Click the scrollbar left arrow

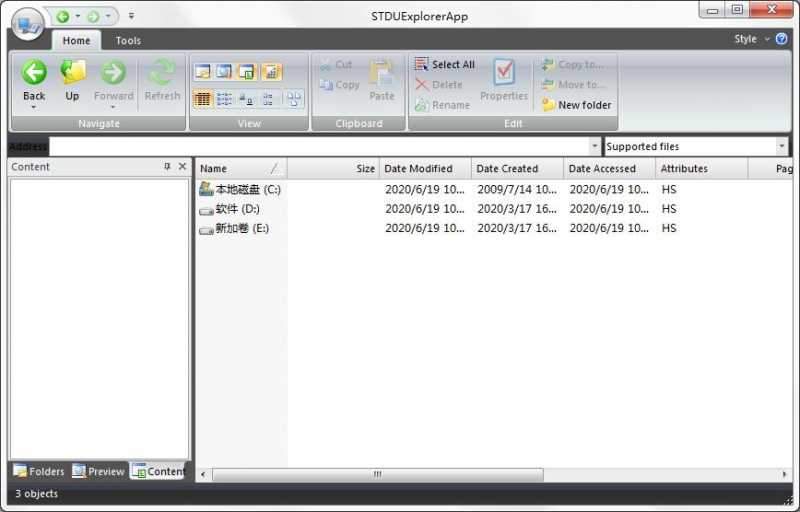click(x=203, y=475)
